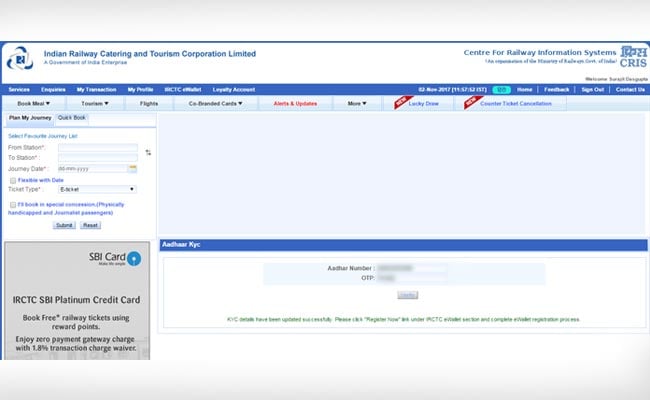Open the Loyalty Account menu
The image size is (650, 400).
tap(234, 90)
